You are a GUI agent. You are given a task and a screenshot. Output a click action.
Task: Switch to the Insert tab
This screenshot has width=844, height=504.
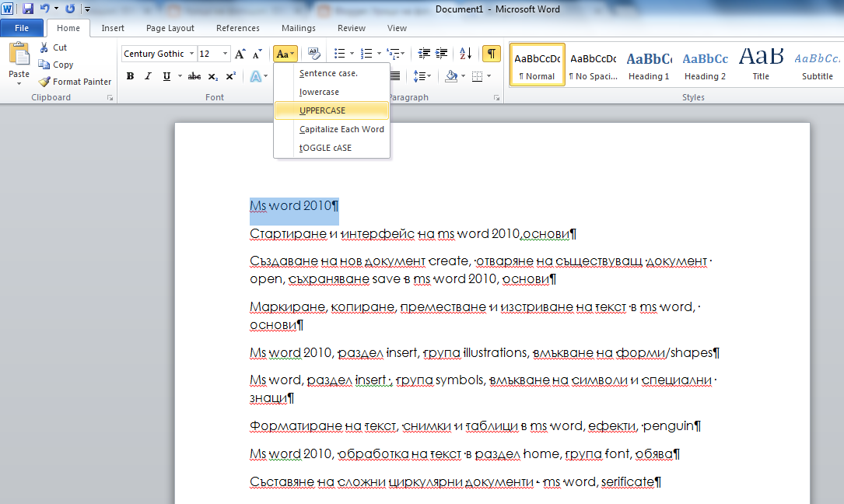pos(113,28)
